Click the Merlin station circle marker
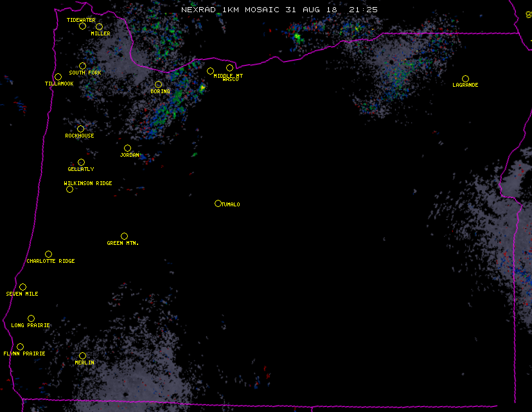 (x=82, y=356)
